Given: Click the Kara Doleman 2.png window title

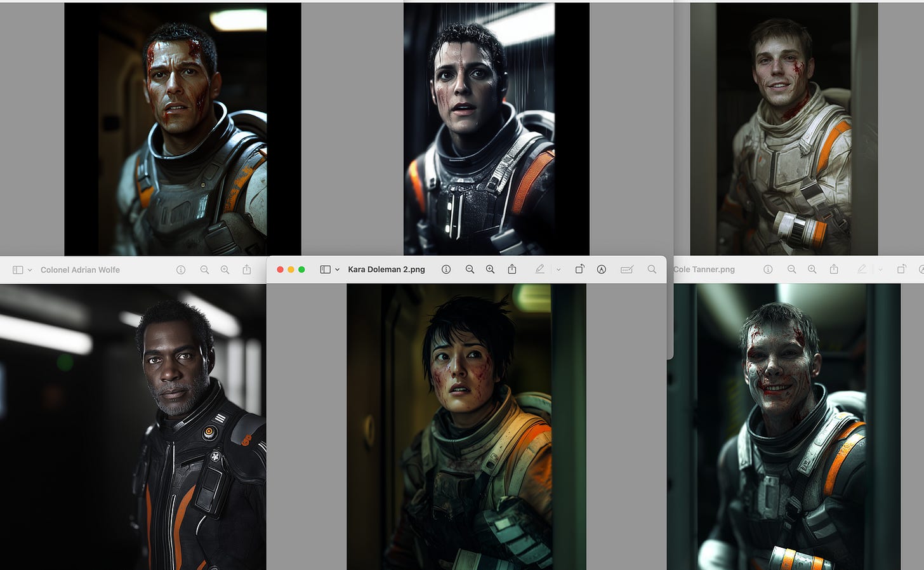Looking at the screenshot, I should pos(386,270).
